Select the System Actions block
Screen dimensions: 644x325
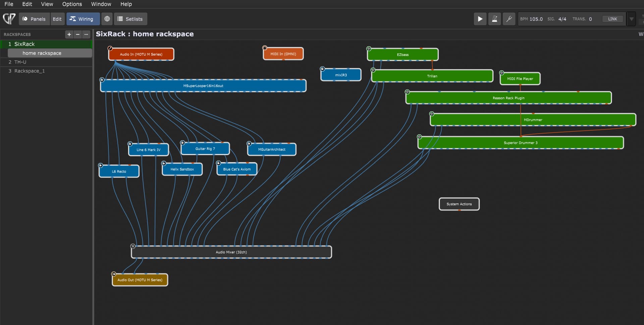pyautogui.click(x=459, y=204)
